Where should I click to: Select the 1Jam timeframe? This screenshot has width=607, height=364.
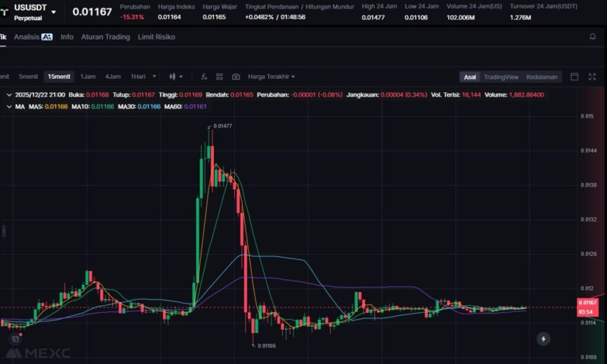pos(88,76)
